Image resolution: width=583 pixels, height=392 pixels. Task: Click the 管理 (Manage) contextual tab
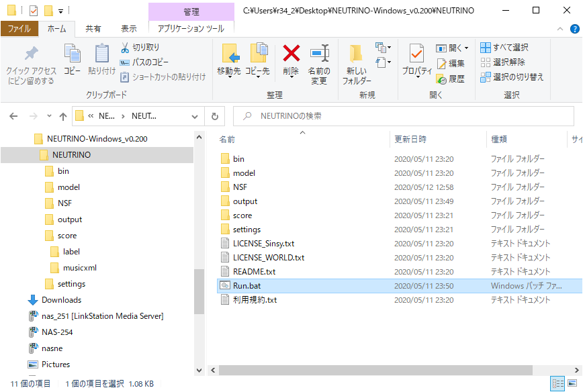click(x=191, y=11)
